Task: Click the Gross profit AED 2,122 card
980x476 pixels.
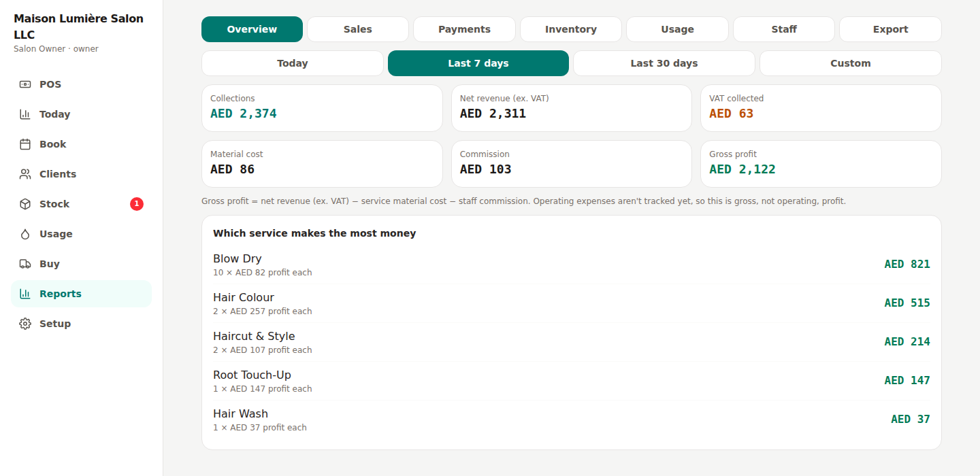Action: 821,164
